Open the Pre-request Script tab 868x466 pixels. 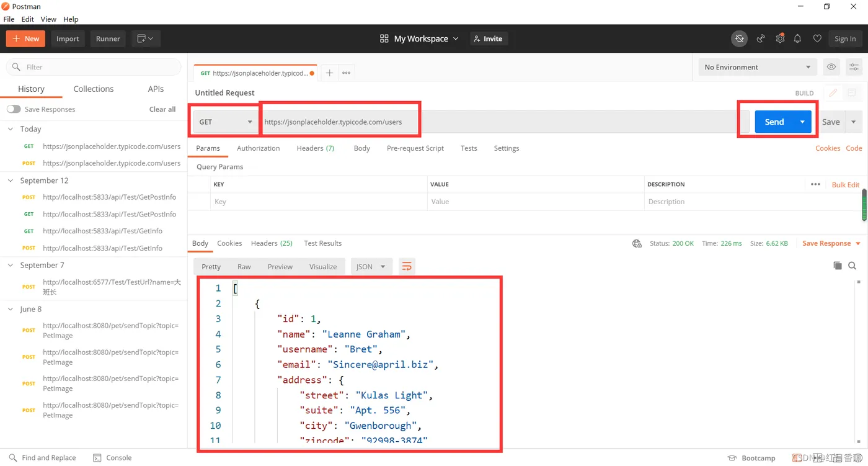point(415,148)
